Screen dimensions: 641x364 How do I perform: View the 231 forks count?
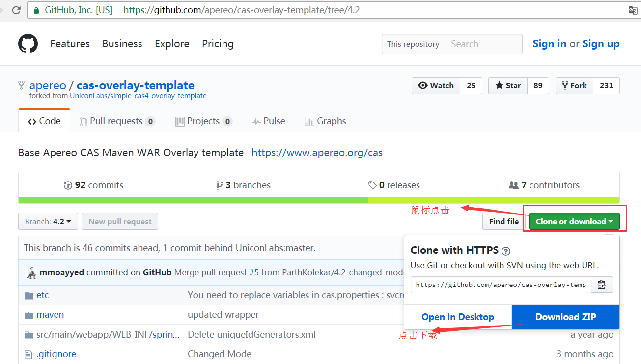coord(607,85)
